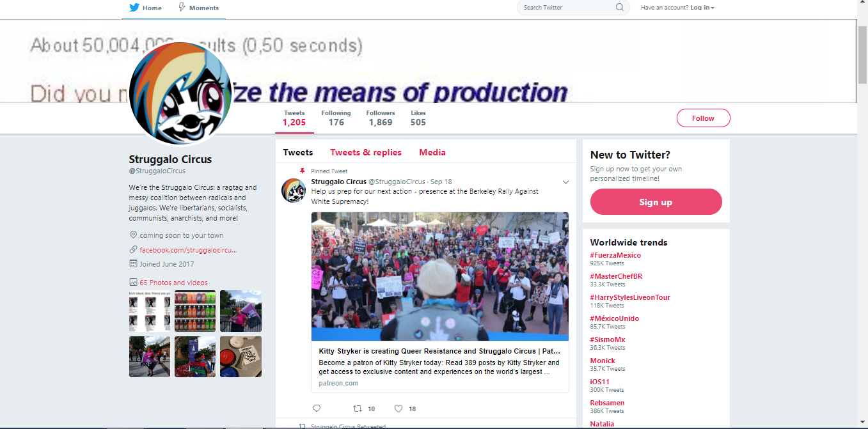Open the #MéxicoUnido trend
868x429 pixels.
pos(614,318)
